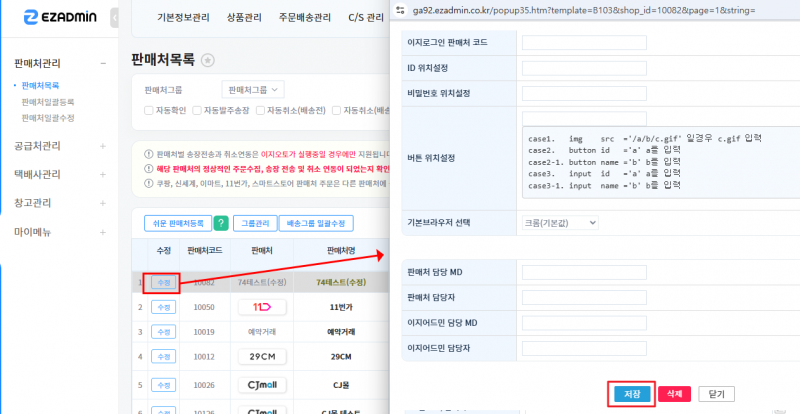The height and width of the screenshot is (414, 800).
Task: Focus the 판매처 담당 MD field
Action: pos(584,273)
